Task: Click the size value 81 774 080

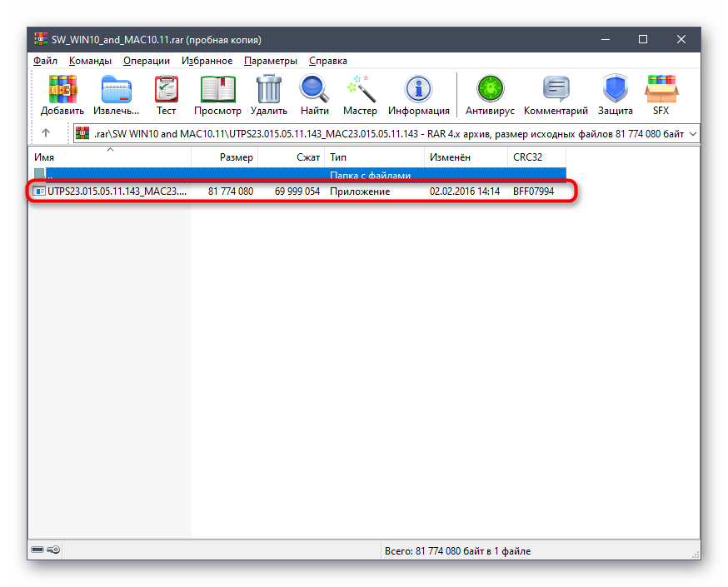Action: [230, 192]
